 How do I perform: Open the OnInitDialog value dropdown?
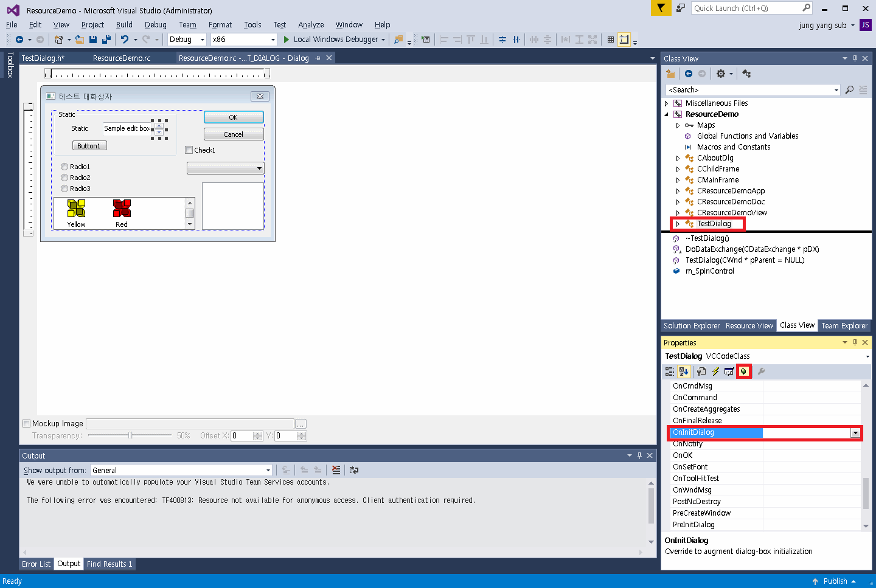point(855,433)
